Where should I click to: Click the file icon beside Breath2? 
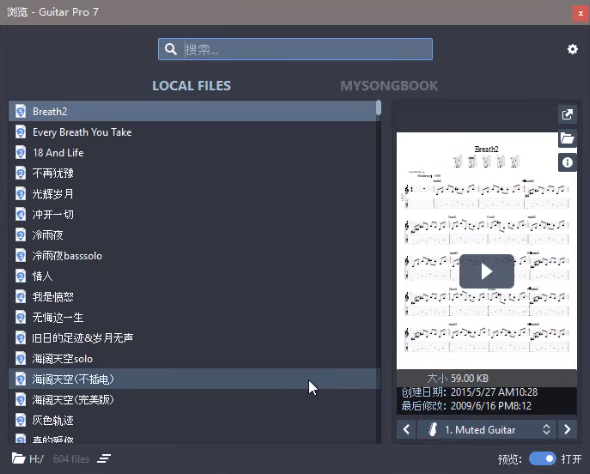[x=21, y=111]
